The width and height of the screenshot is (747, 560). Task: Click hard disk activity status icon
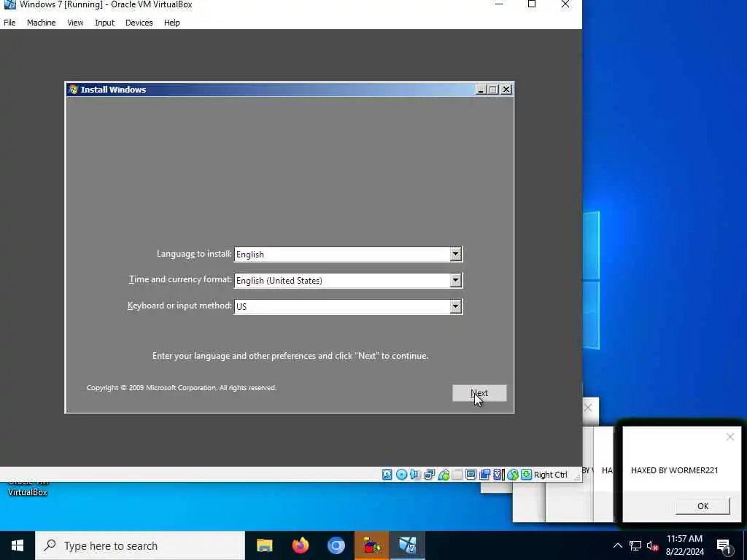point(387,474)
